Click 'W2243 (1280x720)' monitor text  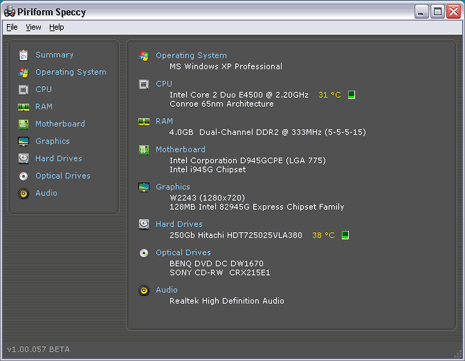click(207, 198)
